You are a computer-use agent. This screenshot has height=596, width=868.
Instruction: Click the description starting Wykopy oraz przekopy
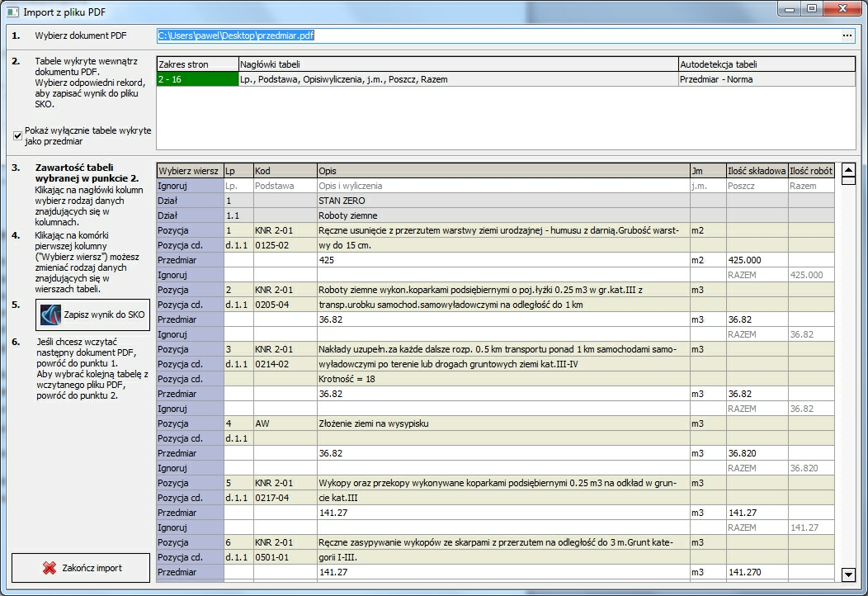[x=503, y=483]
